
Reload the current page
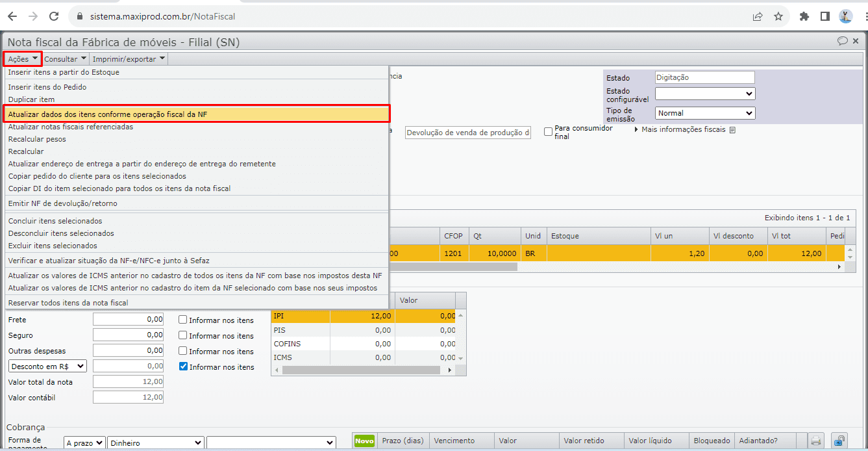tap(54, 16)
